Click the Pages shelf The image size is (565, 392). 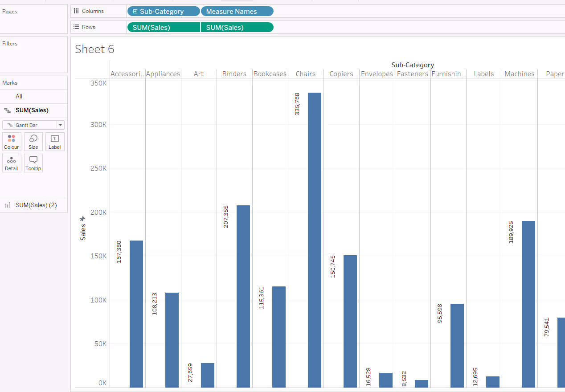pyautogui.click(x=34, y=20)
